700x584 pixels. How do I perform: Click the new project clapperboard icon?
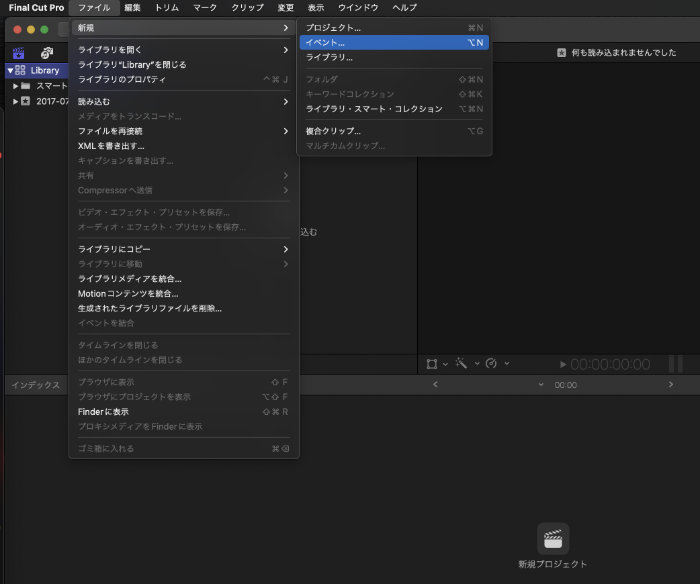[x=553, y=539]
